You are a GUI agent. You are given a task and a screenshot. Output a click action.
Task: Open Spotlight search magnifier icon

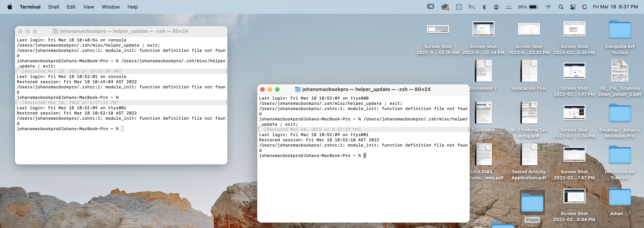pos(561,7)
